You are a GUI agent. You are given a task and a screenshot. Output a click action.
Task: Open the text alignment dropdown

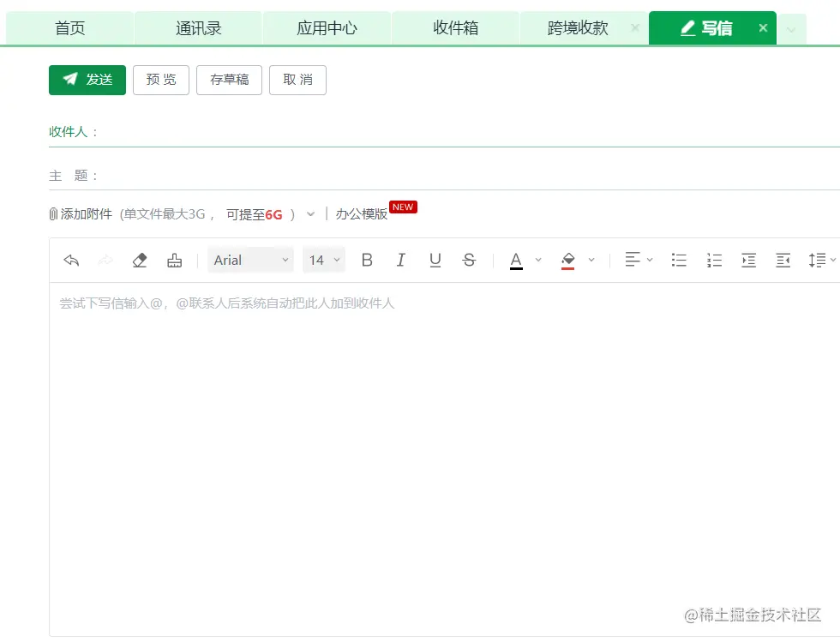(x=638, y=260)
